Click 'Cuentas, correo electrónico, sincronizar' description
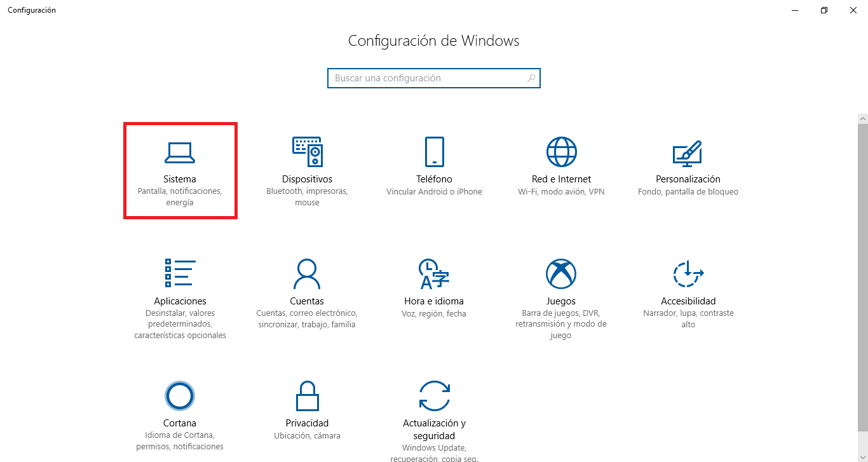Image resolution: width=868 pixels, height=462 pixels. pyautogui.click(x=307, y=319)
